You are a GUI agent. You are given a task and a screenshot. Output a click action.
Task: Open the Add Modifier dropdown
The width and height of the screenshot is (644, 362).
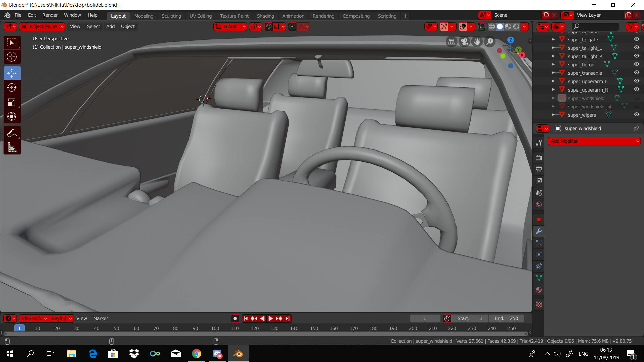pyautogui.click(x=594, y=141)
